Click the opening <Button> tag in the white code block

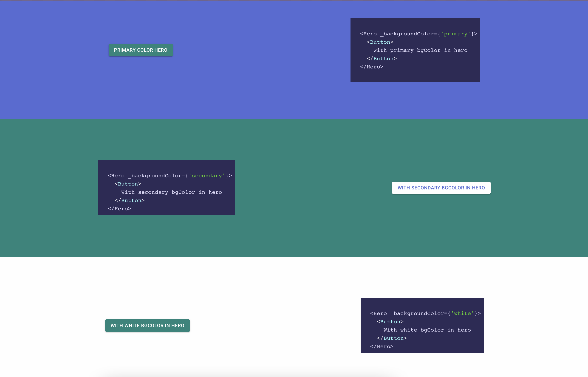coord(390,322)
